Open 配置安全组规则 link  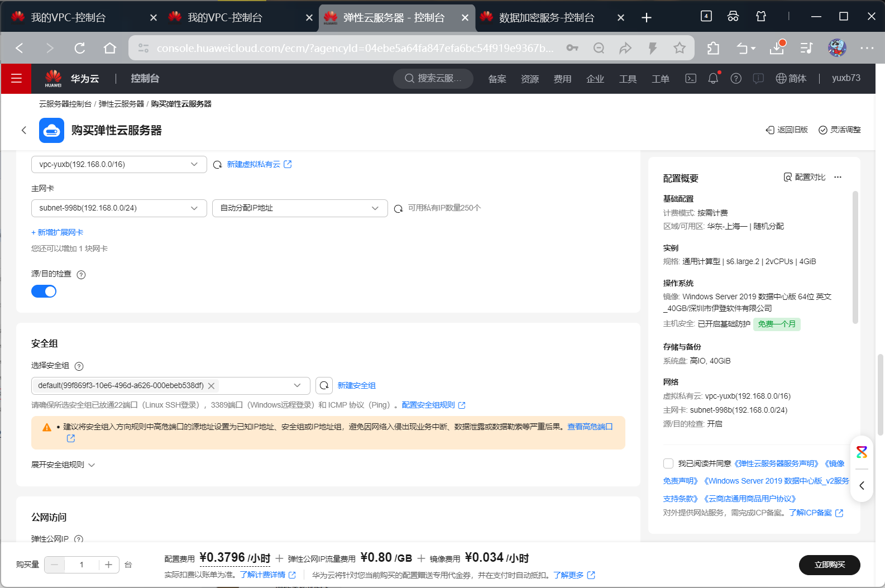click(x=433, y=405)
